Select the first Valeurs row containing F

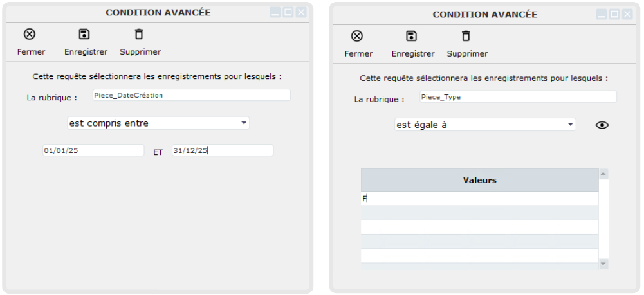(479, 199)
